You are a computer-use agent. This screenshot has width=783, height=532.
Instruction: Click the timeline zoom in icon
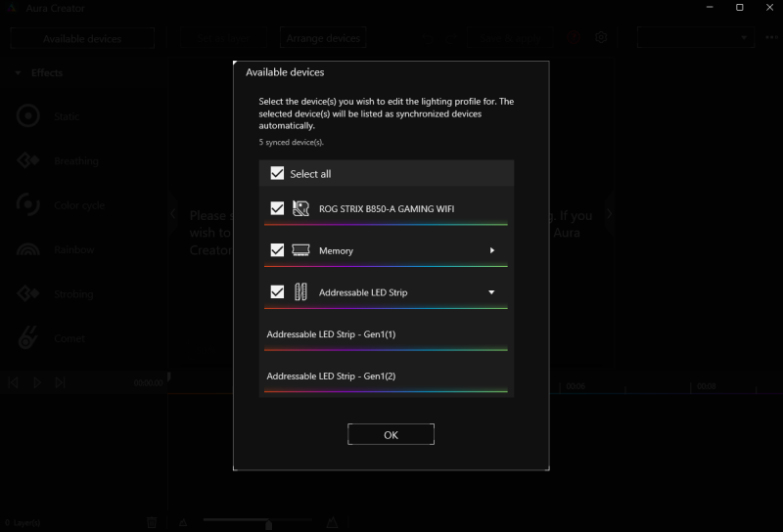[x=332, y=522]
